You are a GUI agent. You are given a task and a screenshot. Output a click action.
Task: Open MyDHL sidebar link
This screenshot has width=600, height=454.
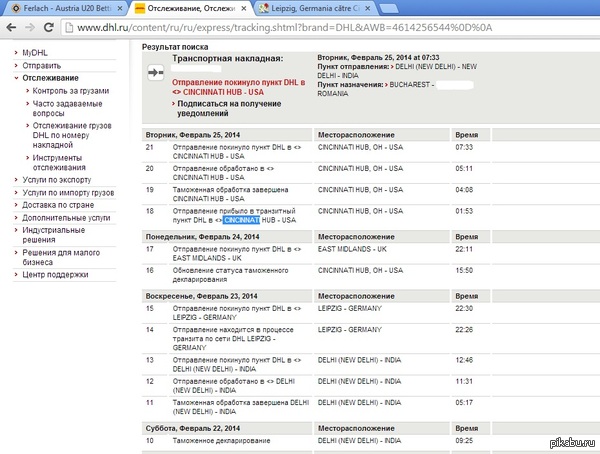click(35, 53)
